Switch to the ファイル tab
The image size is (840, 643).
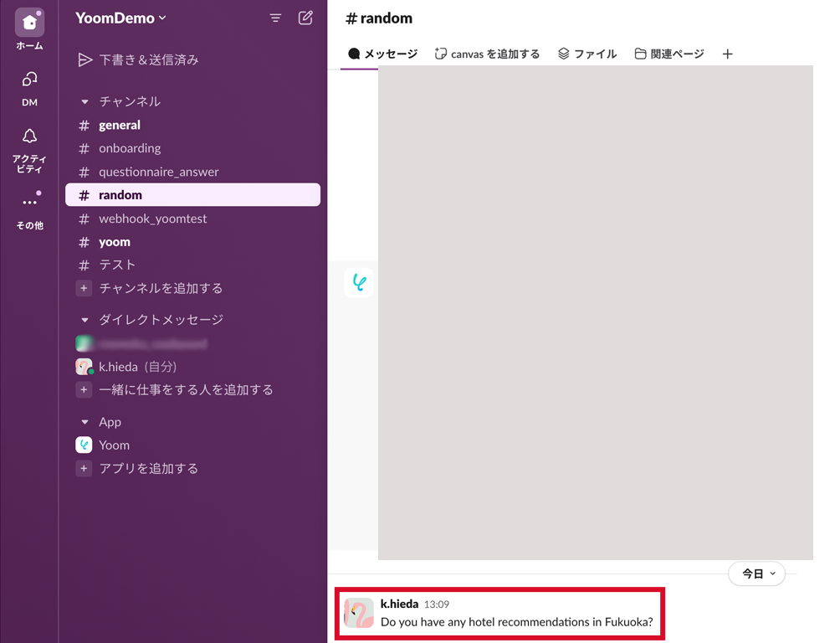click(x=587, y=54)
